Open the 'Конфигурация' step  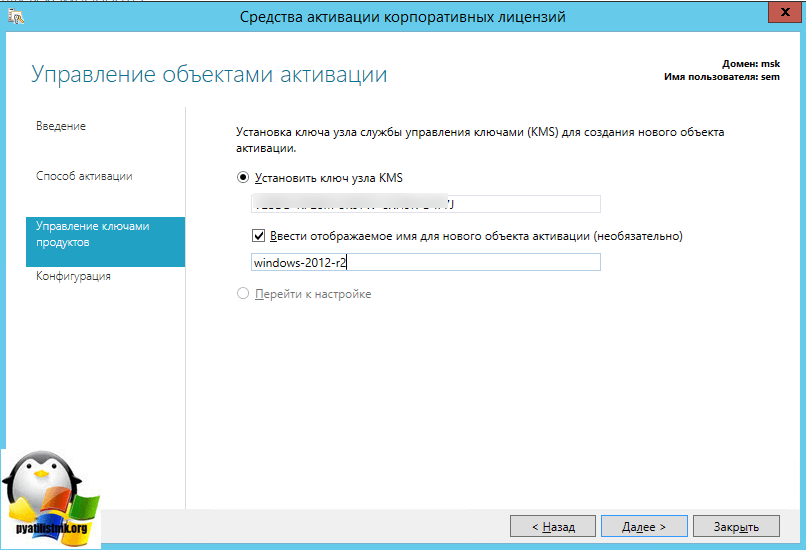(x=73, y=276)
